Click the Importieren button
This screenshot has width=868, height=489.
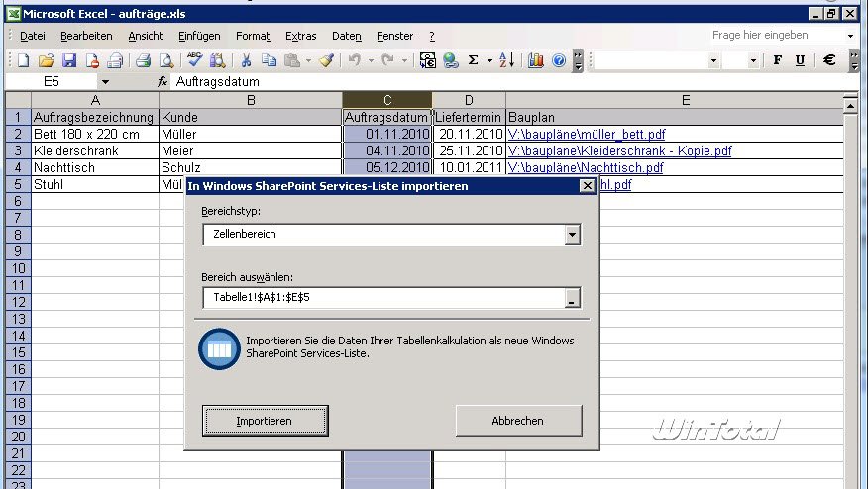pos(266,421)
